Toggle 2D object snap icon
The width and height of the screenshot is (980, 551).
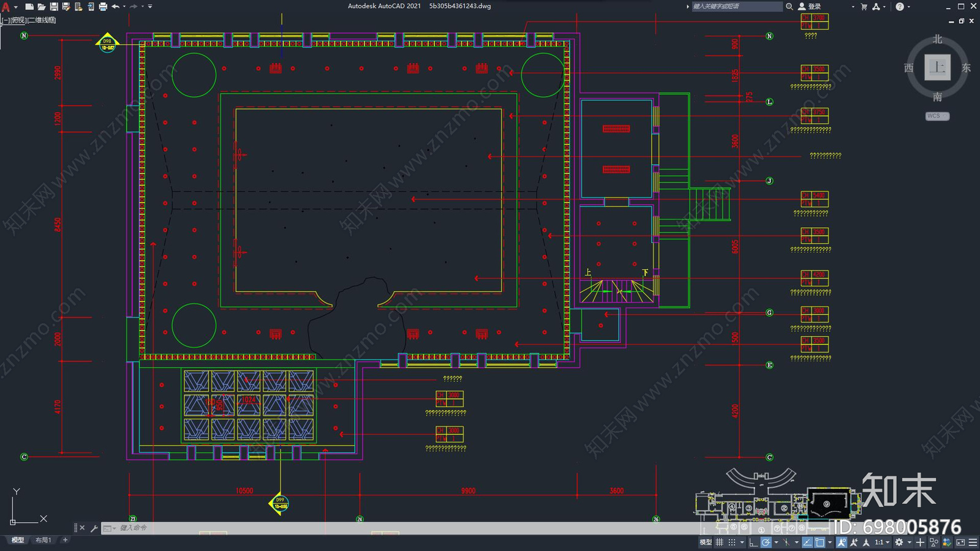(x=820, y=542)
